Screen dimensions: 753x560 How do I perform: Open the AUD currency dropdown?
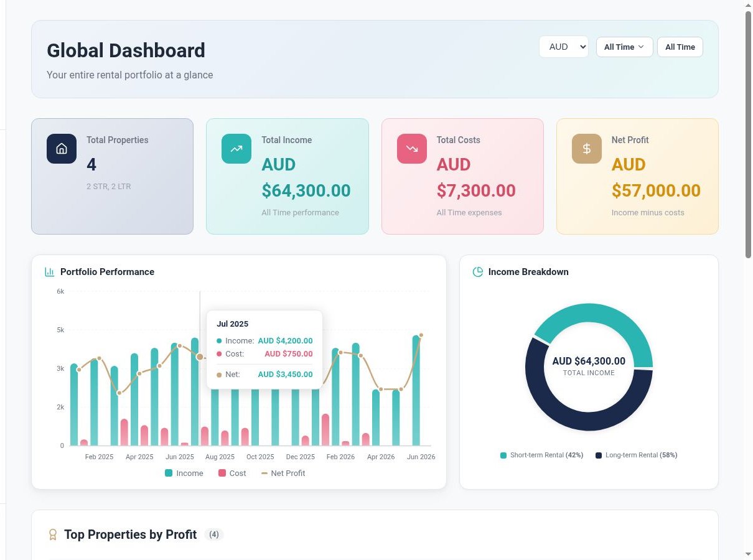point(564,47)
